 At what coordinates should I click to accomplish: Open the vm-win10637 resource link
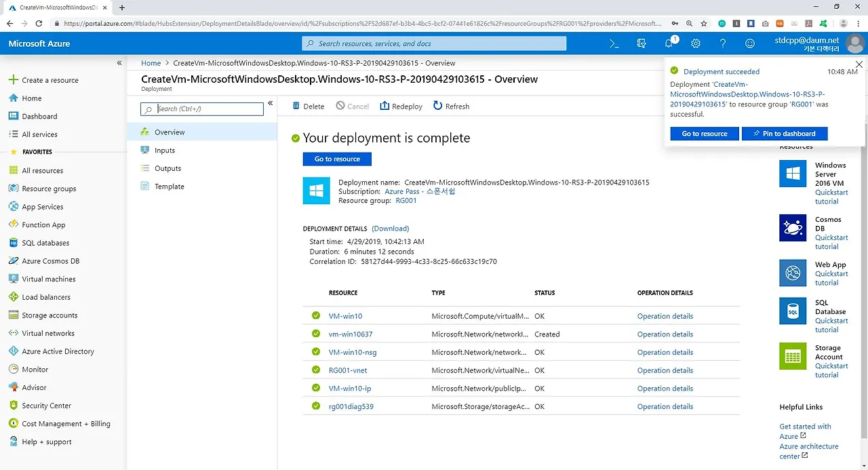(x=351, y=334)
